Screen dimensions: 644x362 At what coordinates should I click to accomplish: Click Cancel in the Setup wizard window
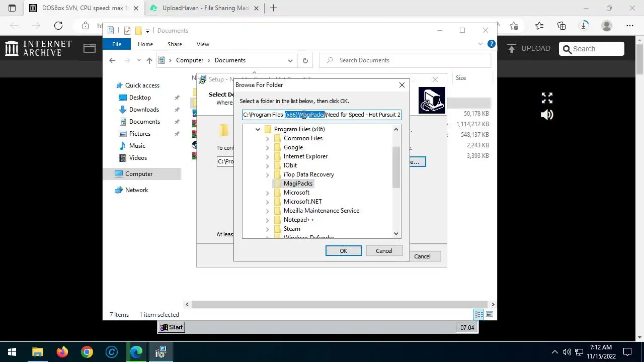pyautogui.click(x=422, y=256)
